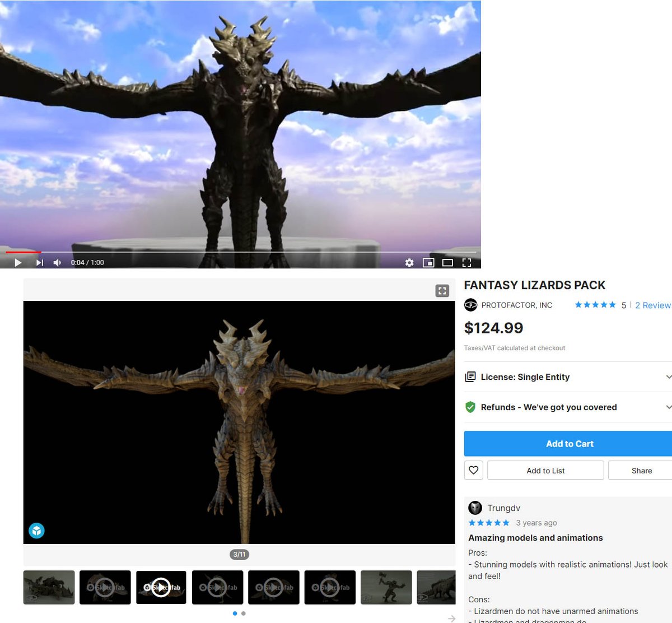This screenshot has width=672, height=623.
Task: Select the highlighted third thumbnail
Action: point(161,587)
